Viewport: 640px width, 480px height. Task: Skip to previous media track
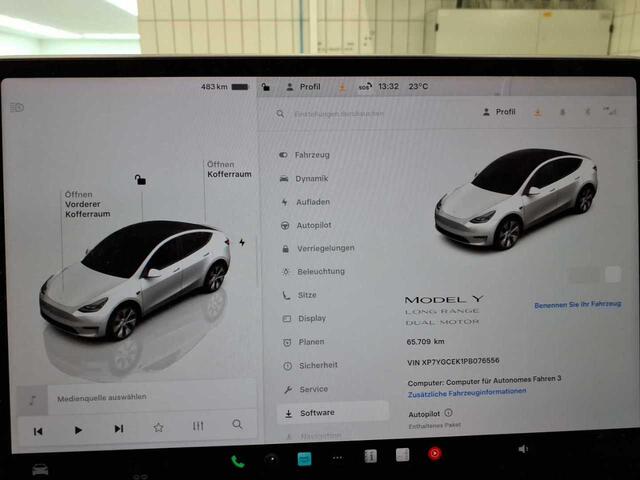point(38,431)
